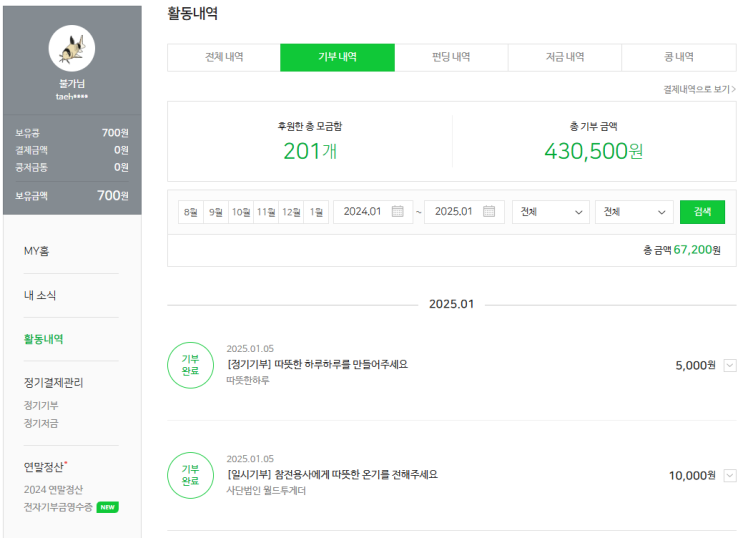This screenshot has height=538, width=743.
Task: Open the first 전체 filter dropdown
Action: click(x=551, y=212)
